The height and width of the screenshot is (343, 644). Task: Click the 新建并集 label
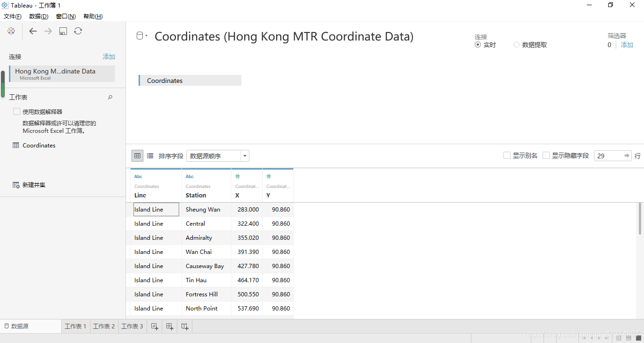pos(34,185)
